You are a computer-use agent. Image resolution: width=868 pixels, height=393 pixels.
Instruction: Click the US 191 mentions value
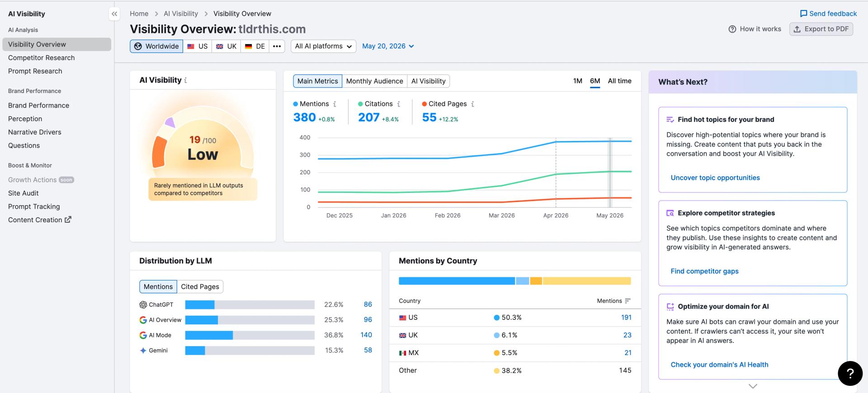tap(626, 318)
